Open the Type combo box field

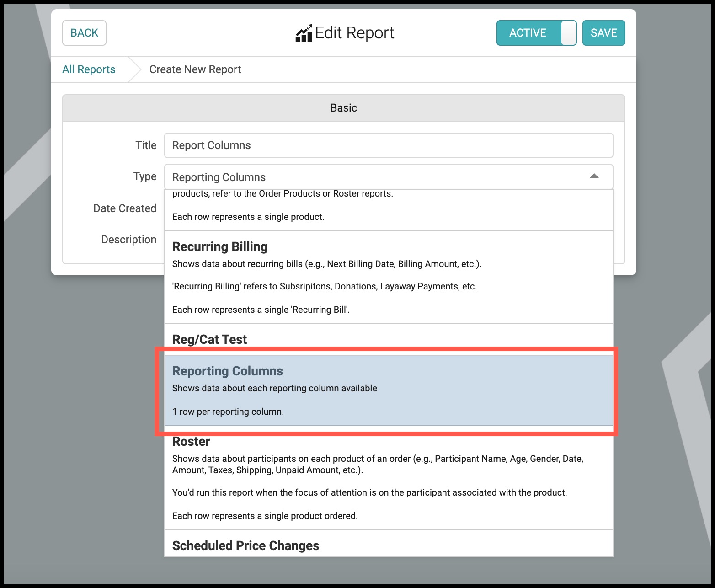pos(389,177)
